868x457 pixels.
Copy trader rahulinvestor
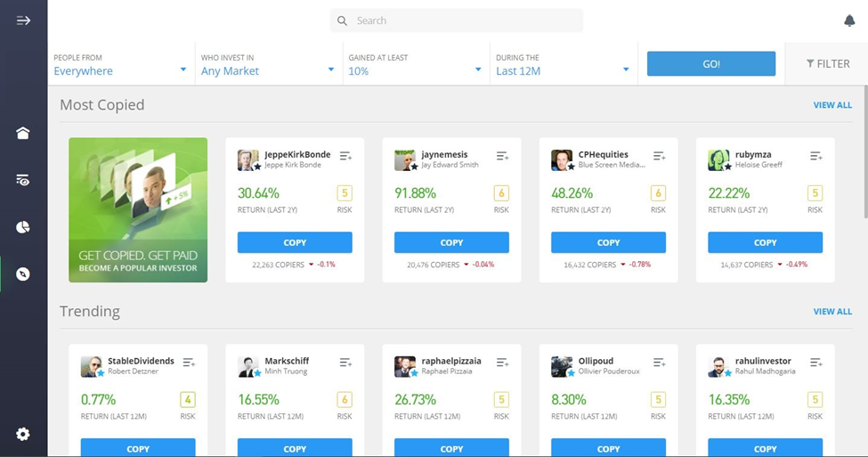pyautogui.click(x=765, y=447)
